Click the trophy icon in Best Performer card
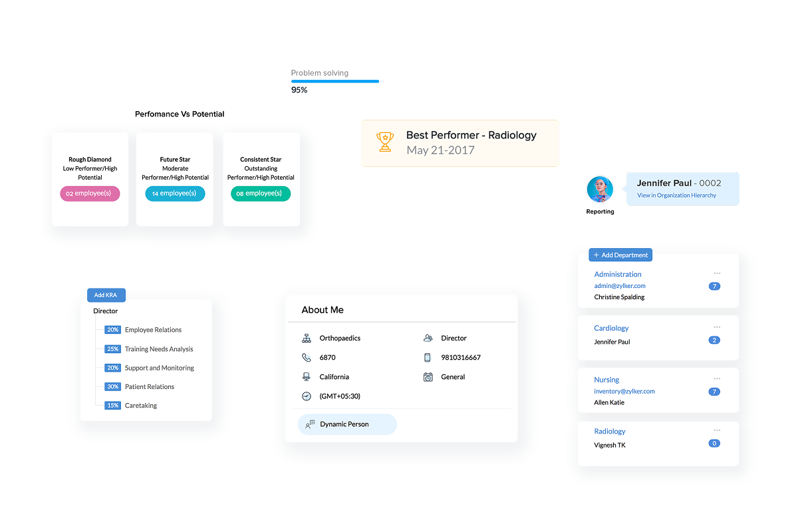Image resolution: width=798 pixels, height=532 pixels. point(385,142)
